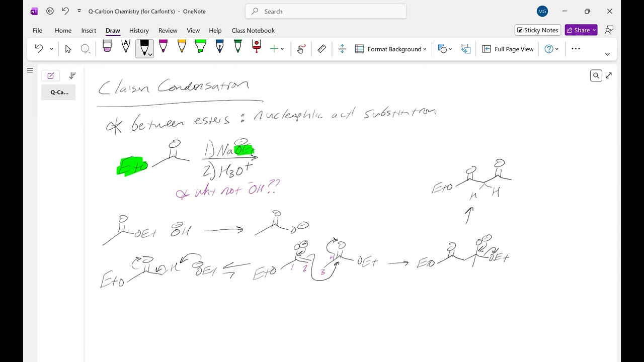Toggle the Ruler tool

(x=322, y=49)
